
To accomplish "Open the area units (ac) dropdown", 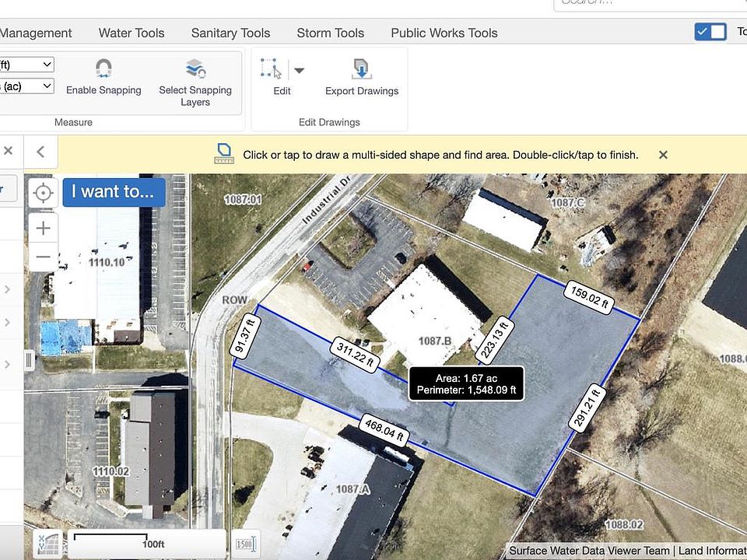I will (26, 86).
